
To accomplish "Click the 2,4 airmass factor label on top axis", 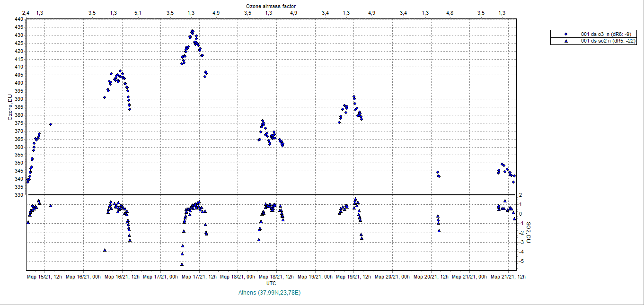I will click(x=26, y=13).
